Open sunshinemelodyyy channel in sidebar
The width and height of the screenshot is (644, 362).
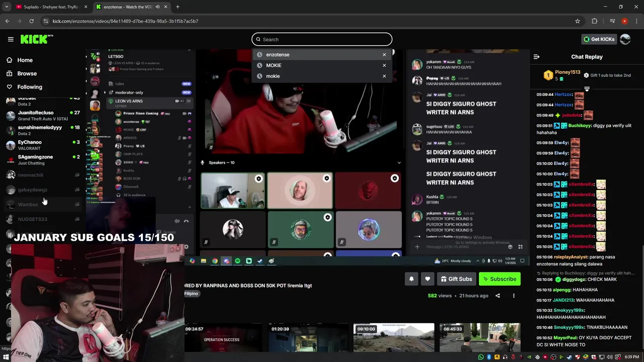click(43, 130)
